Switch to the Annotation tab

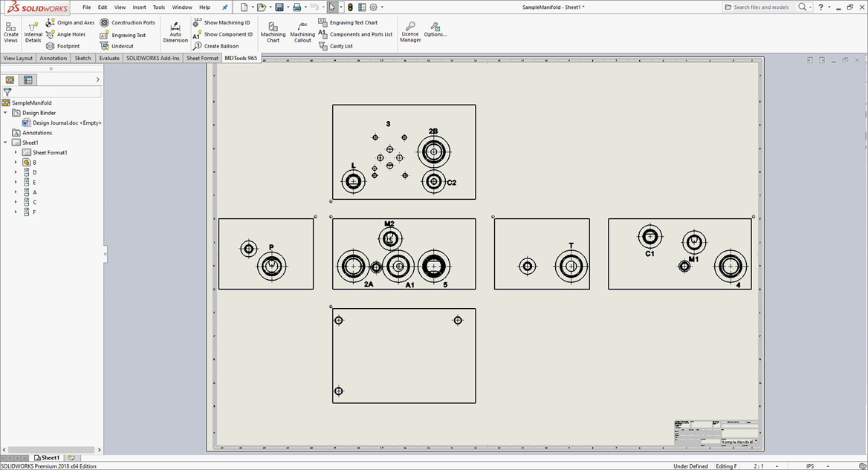point(53,58)
